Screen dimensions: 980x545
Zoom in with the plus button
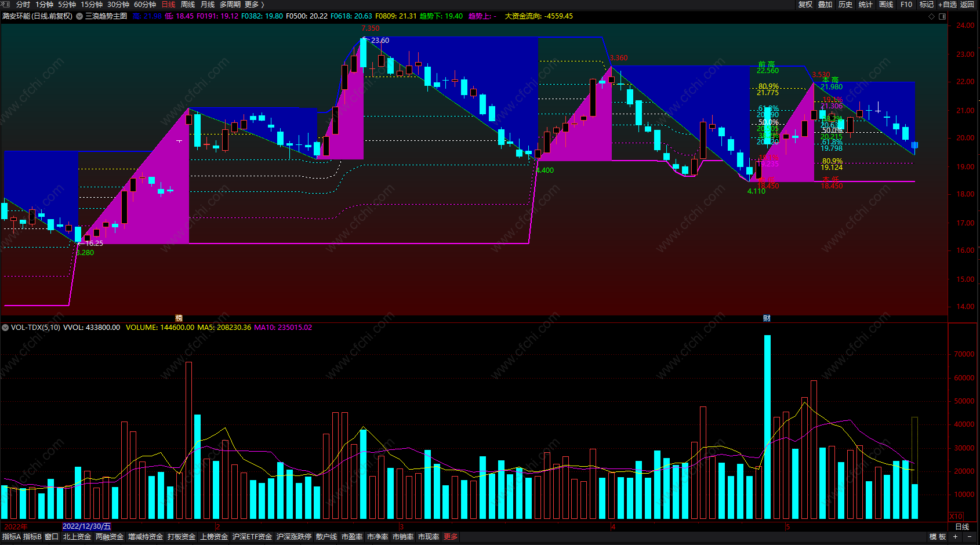point(956,537)
